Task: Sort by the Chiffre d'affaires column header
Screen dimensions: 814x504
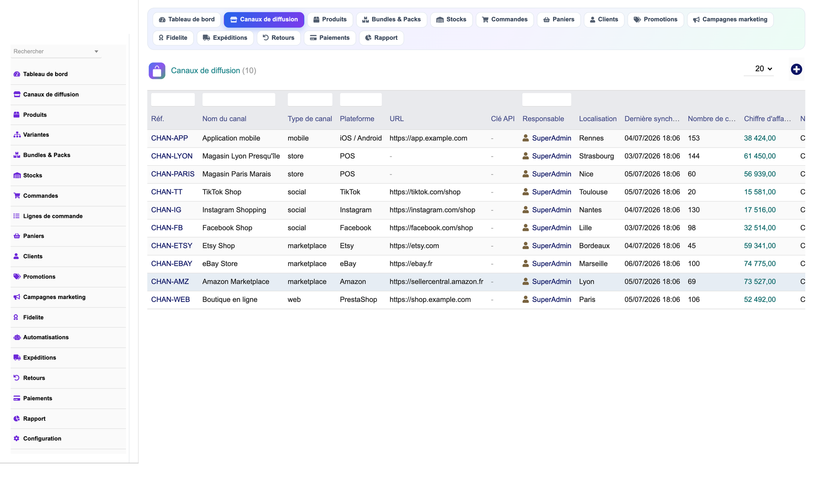Action: click(x=767, y=119)
